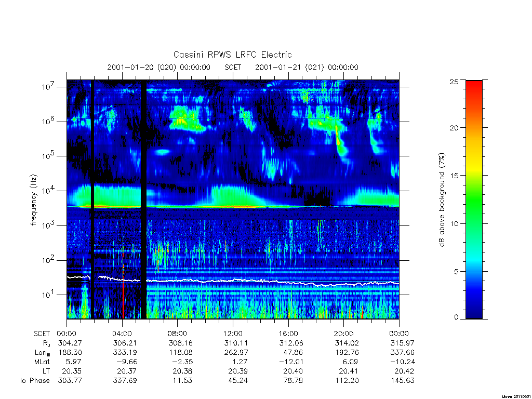The width and height of the screenshot is (532, 399).
Task: Click LT value 20.42
Action: 404,371
